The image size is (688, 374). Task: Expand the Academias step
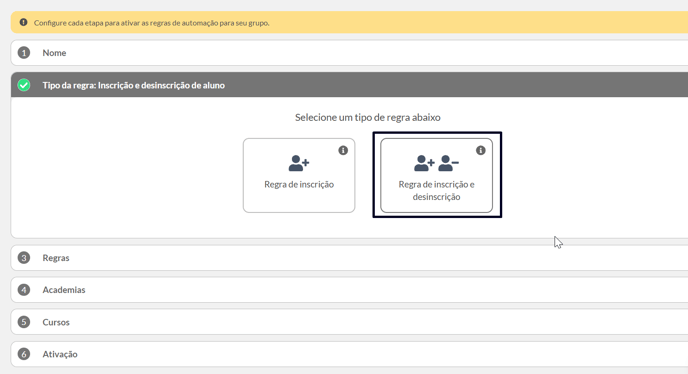(x=349, y=290)
